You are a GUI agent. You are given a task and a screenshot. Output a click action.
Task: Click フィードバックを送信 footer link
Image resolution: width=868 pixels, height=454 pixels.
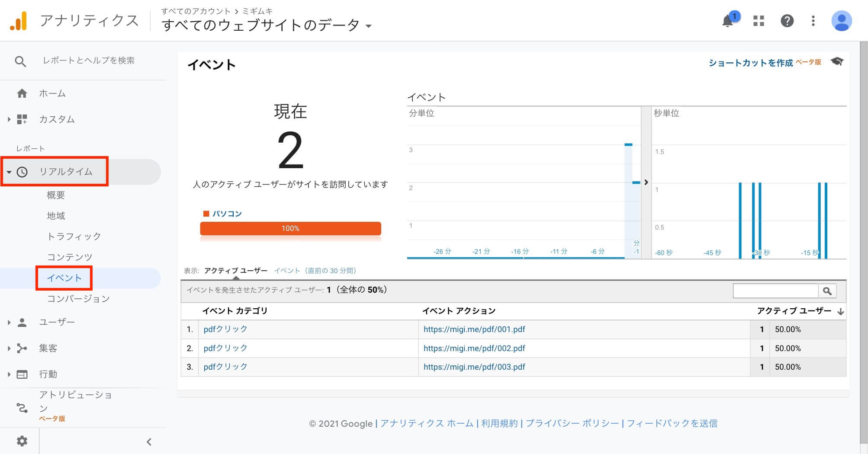click(672, 423)
